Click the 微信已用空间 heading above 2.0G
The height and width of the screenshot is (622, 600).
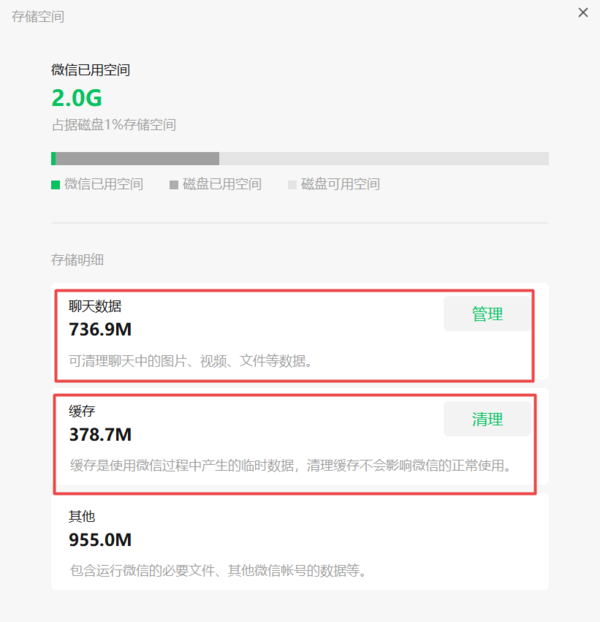[90, 70]
